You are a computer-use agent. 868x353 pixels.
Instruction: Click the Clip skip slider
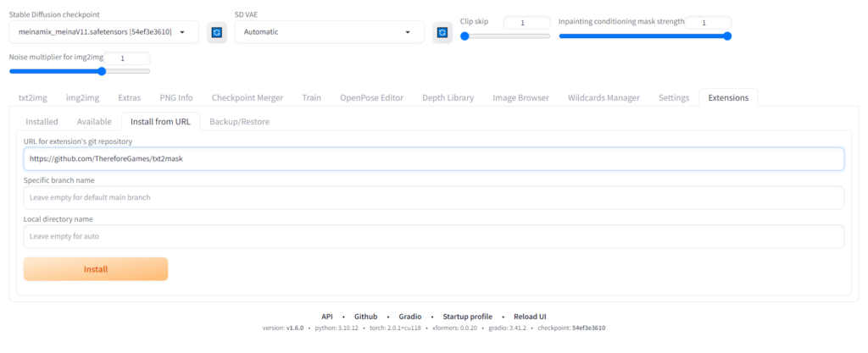(x=506, y=36)
